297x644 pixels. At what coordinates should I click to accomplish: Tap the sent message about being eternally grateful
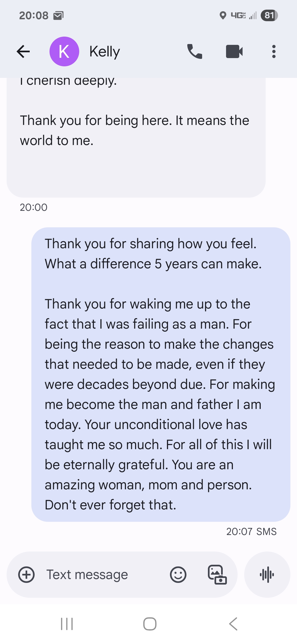(161, 374)
